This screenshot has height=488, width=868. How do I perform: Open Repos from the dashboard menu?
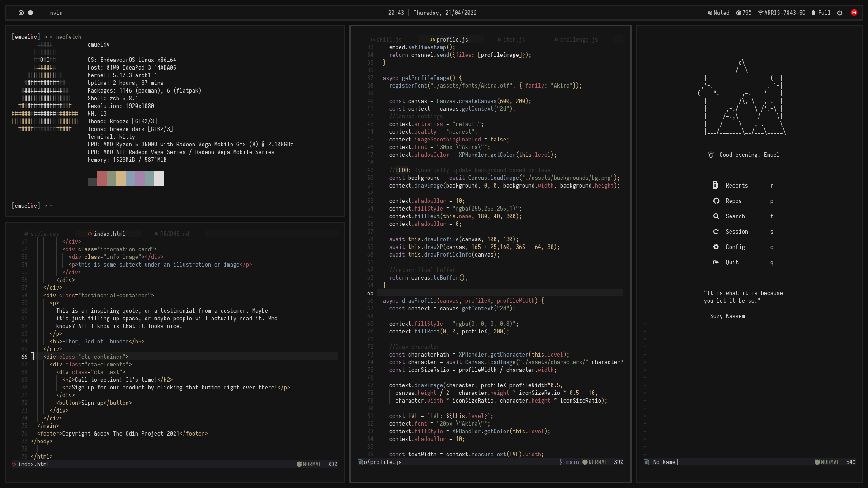(x=733, y=201)
